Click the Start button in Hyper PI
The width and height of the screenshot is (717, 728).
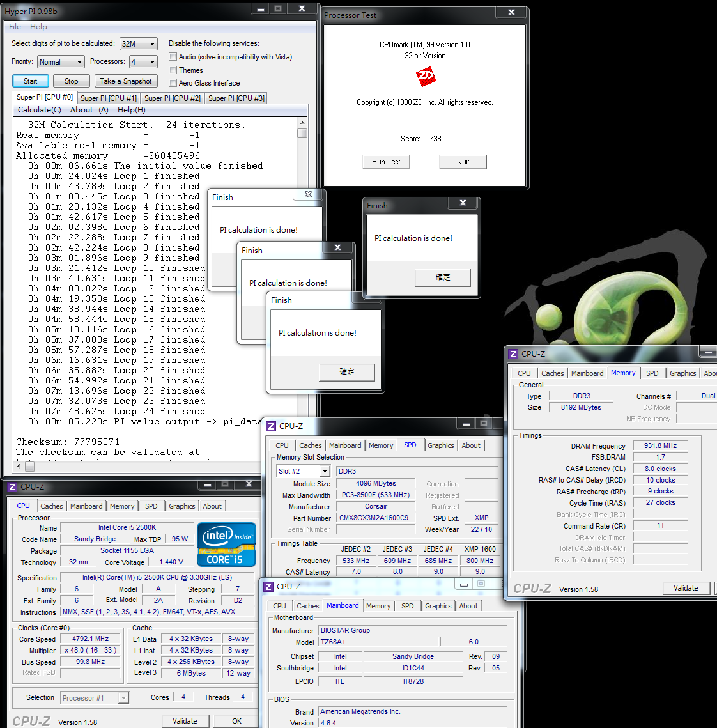tap(31, 81)
